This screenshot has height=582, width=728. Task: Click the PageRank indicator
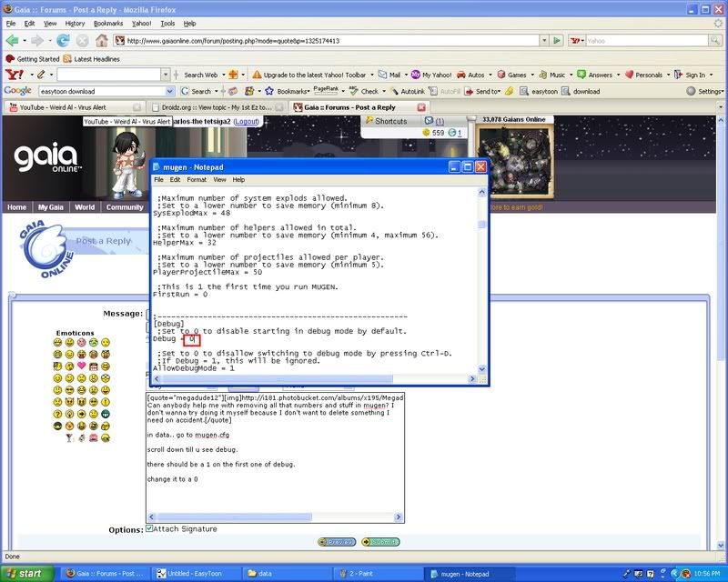coord(326,91)
